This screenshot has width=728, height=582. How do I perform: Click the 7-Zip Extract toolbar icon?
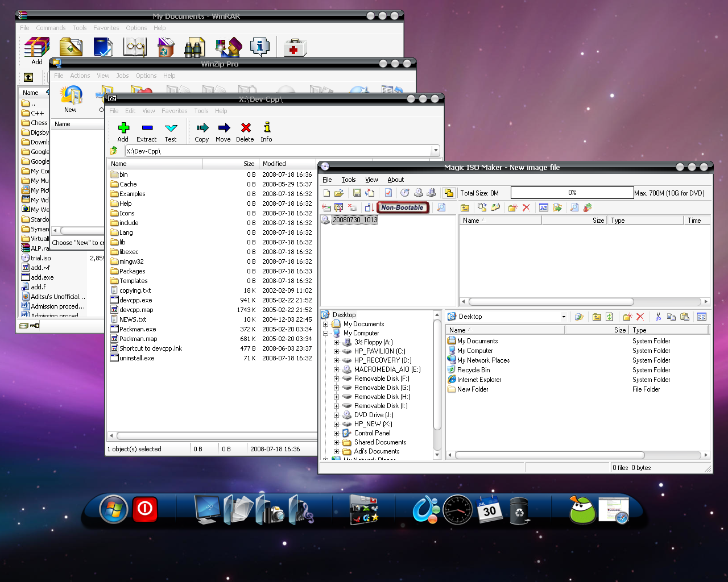(x=147, y=128)
